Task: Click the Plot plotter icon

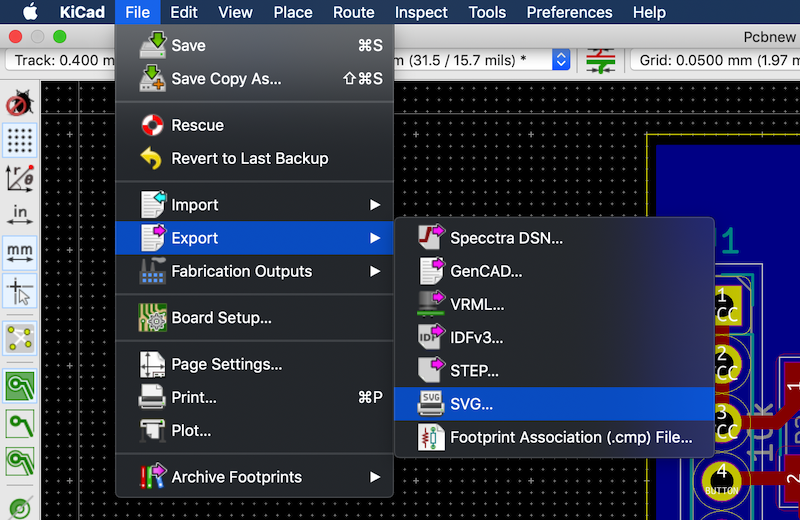Action: click(153, 430)
